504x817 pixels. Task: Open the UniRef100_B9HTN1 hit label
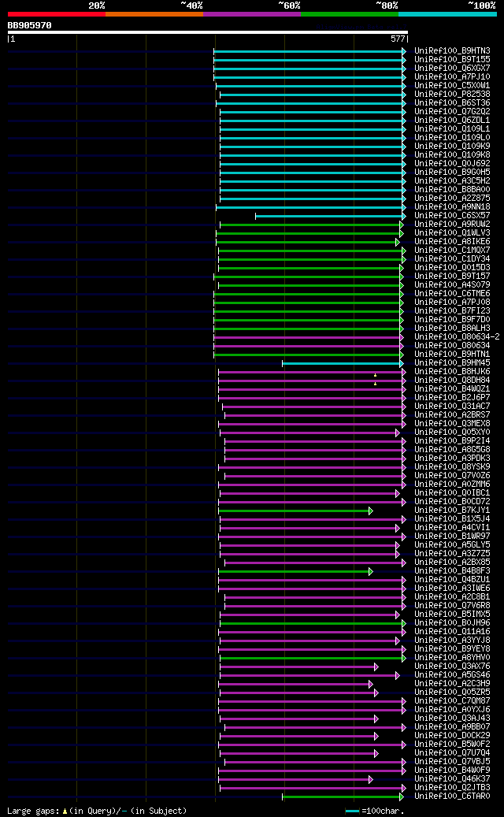(x=452, y=354)
